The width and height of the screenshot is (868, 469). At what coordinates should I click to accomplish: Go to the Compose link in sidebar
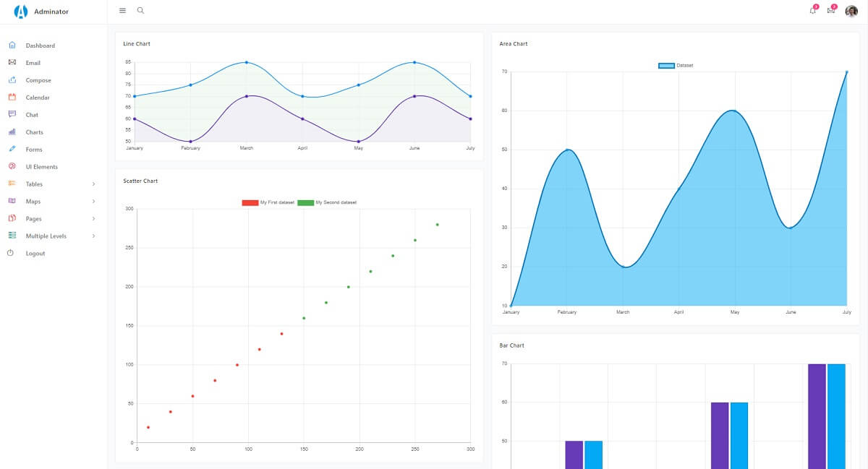38,80
